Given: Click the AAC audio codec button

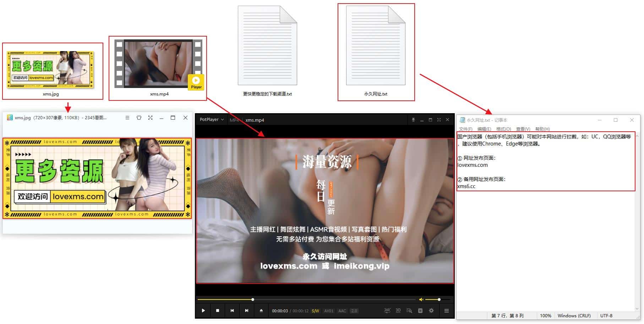Looking at the screenshot, I should (342, 311).
